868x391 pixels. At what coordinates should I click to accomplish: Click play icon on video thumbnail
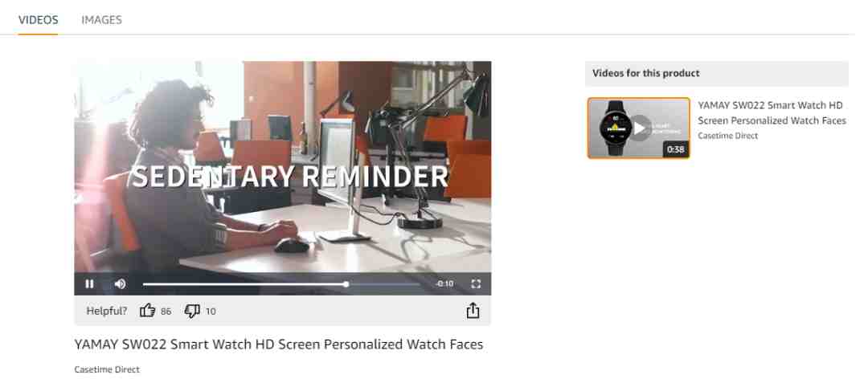pyautogui.click(x=640, y=128)
